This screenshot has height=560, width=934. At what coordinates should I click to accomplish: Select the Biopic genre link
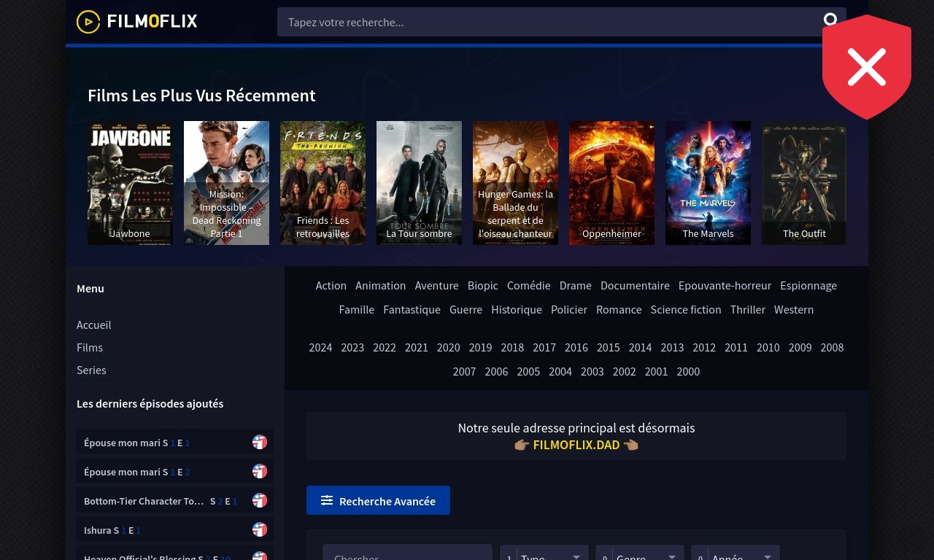tap(483, 285)
